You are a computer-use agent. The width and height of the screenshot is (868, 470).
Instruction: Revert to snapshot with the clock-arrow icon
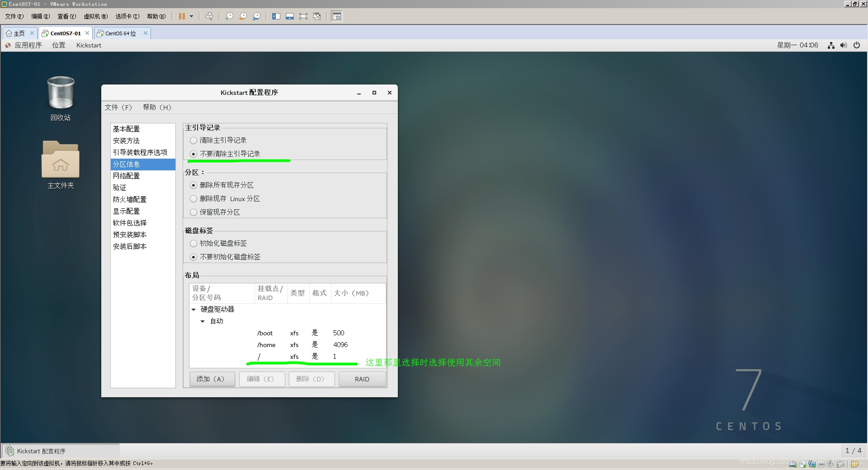[x=243, y=16]
